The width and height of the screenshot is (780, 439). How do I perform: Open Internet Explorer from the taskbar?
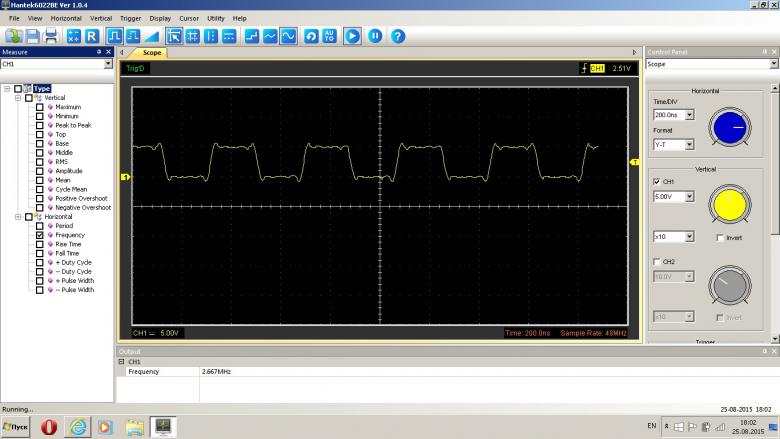76,426
